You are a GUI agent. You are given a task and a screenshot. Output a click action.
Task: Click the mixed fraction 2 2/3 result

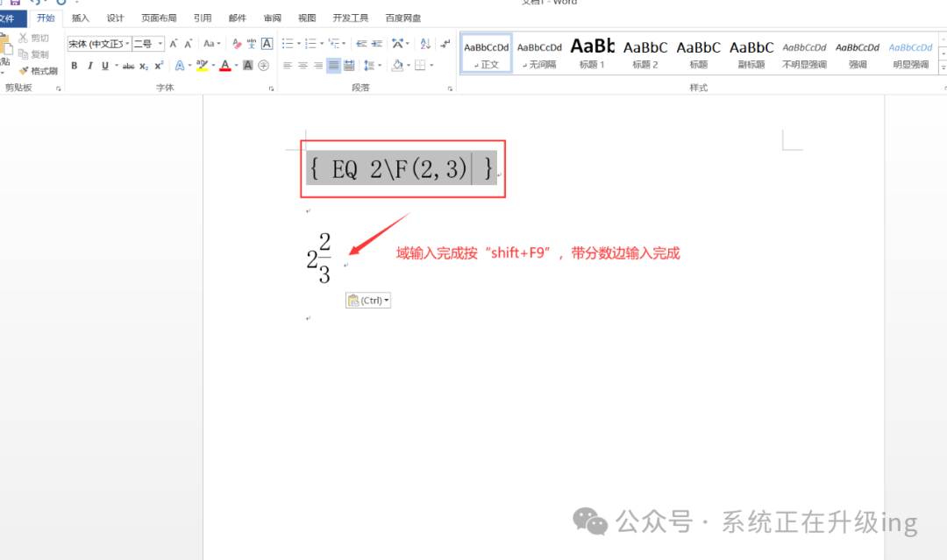click(x=319, y=259)
